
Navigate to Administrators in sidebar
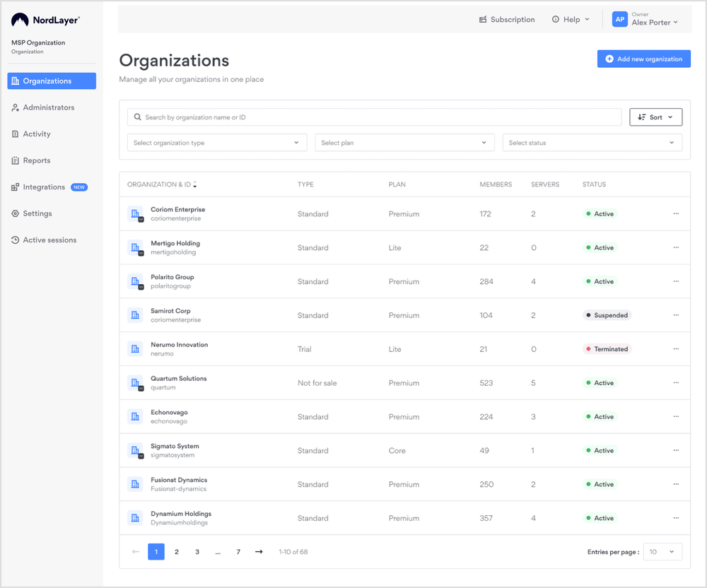coord(48,107)
